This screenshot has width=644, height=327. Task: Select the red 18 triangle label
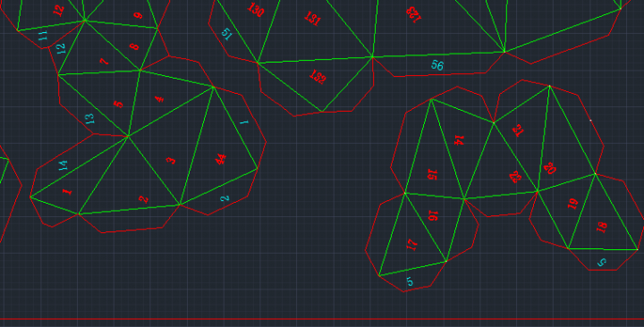tap(602, 227)
